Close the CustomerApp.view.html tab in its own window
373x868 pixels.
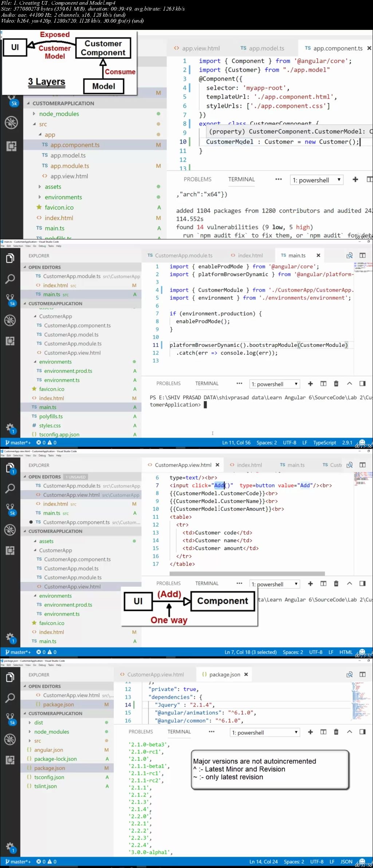(217, 465)
